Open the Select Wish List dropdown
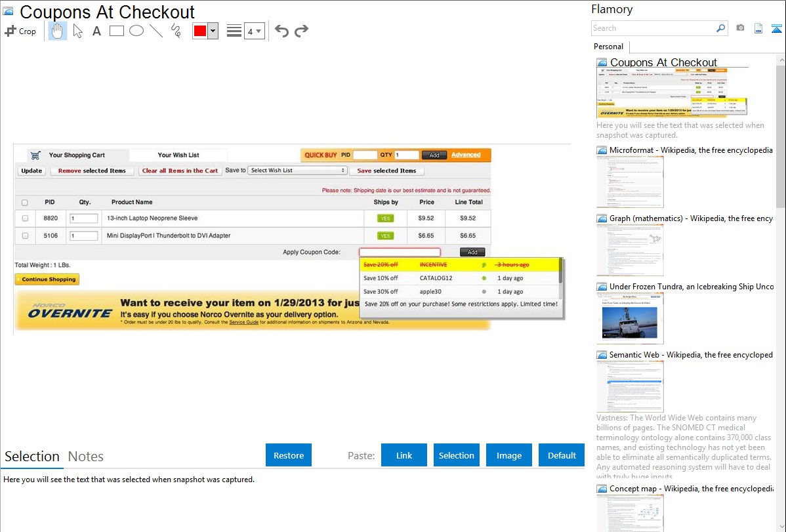 pos(298,171)
